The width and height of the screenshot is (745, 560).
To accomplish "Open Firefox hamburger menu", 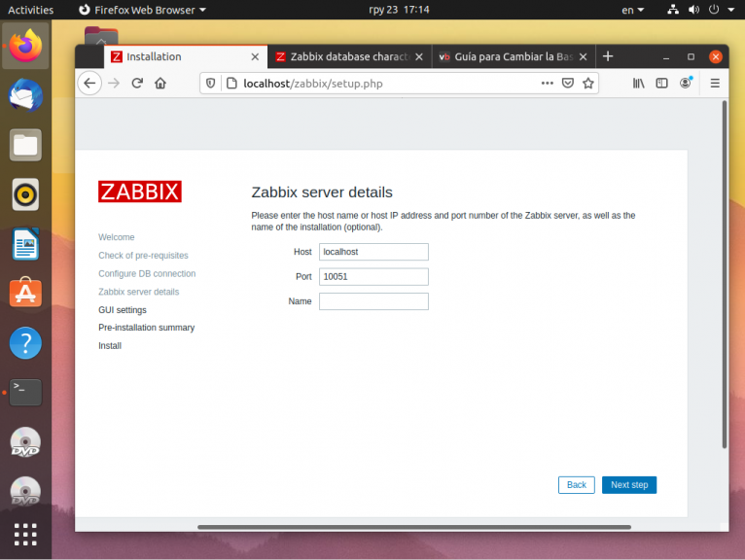I will click(715, 84).
